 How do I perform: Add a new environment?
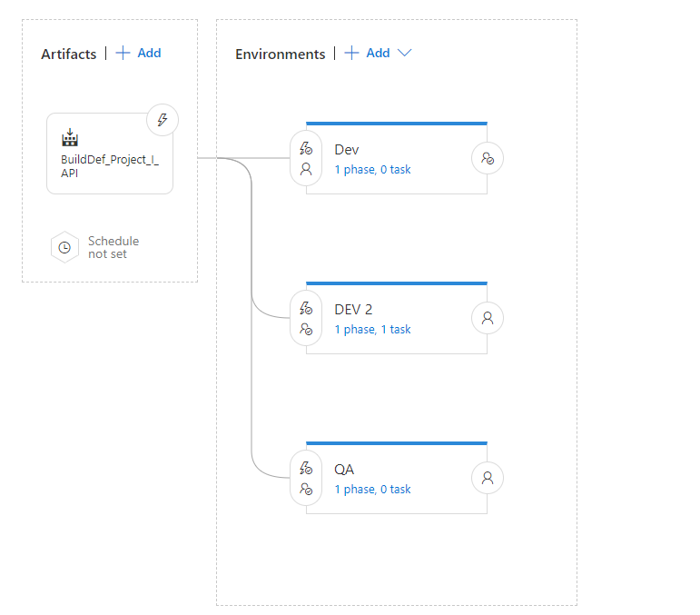point(368,54)
